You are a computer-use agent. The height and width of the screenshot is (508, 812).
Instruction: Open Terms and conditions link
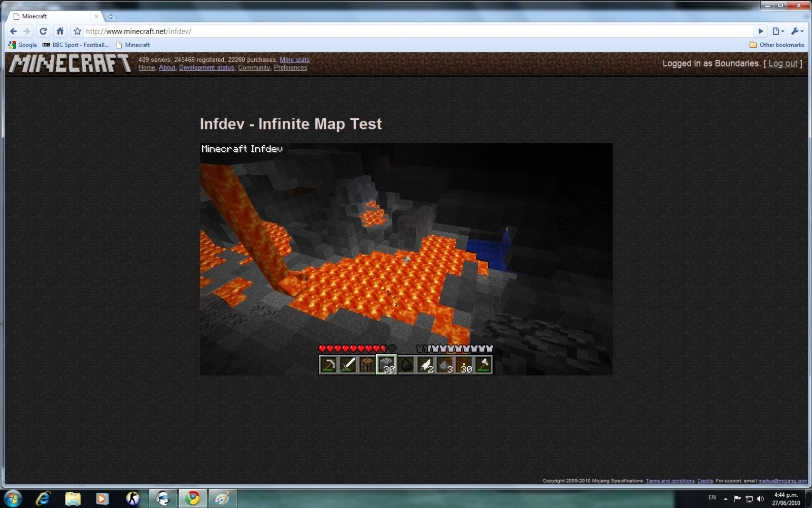[670, 481]
